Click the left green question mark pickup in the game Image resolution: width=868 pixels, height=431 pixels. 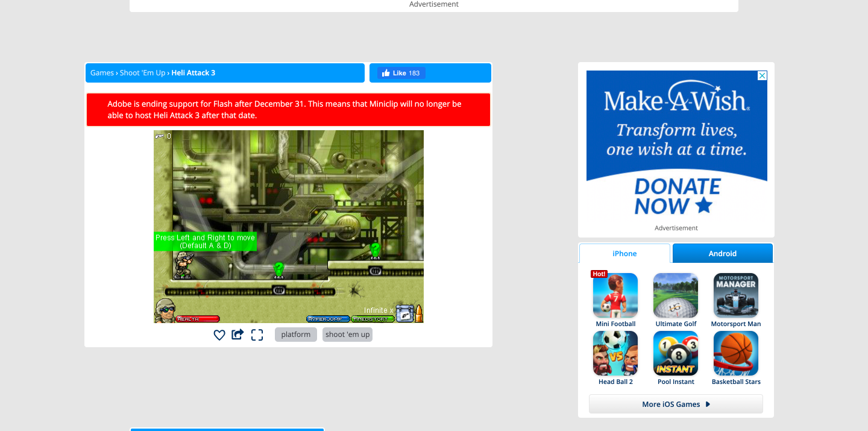[278, 269]
